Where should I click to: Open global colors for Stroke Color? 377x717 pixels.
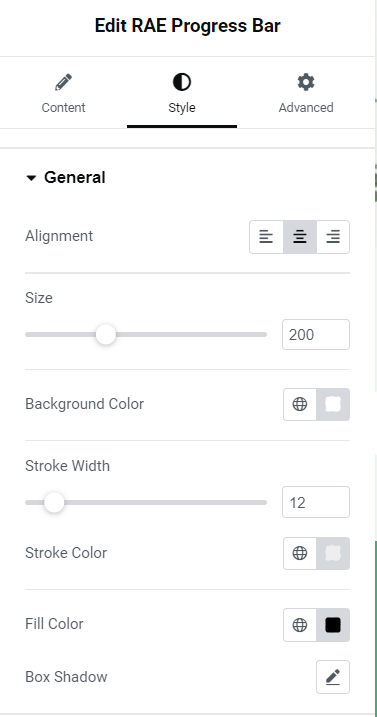point(300,553)
